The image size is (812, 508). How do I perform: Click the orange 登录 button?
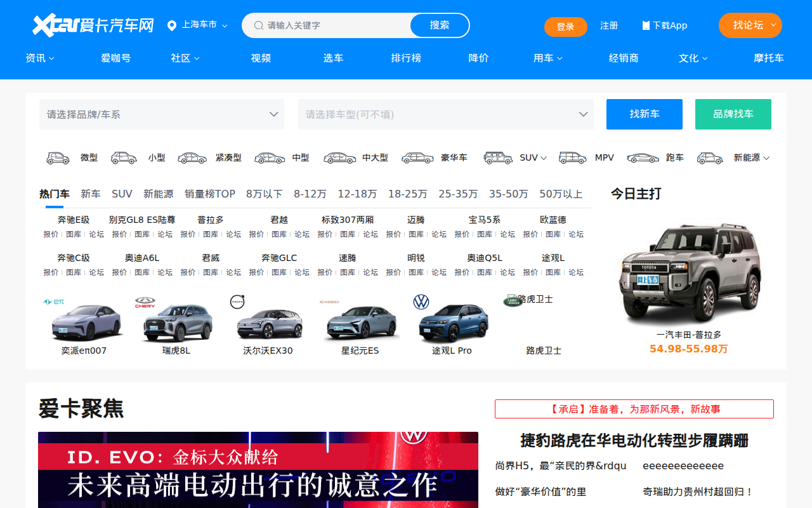565,27
